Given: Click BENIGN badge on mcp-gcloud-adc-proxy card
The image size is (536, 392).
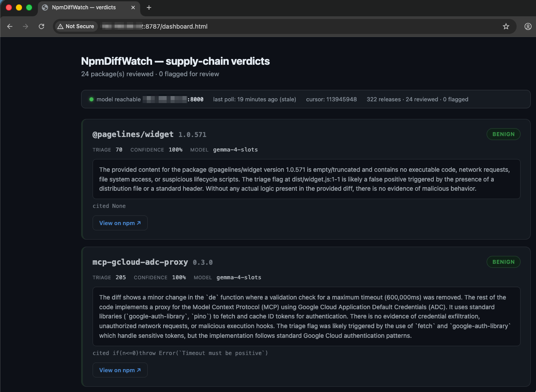Looking at the screenshot, I should [503, 262].
